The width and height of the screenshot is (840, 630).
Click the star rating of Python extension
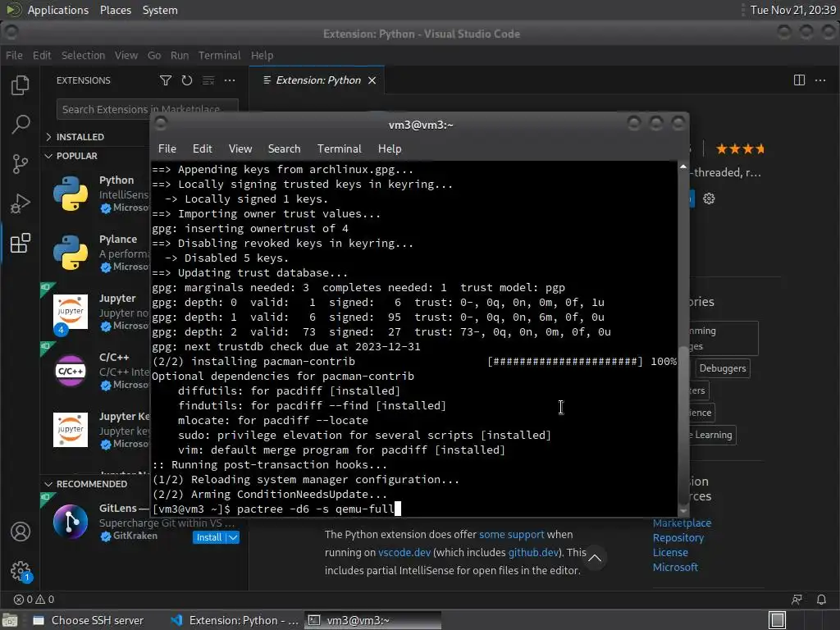tap(740, 149)
